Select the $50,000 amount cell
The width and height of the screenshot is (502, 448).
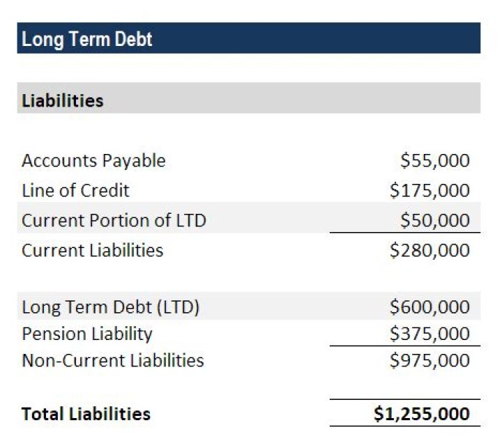click(435, 220)
